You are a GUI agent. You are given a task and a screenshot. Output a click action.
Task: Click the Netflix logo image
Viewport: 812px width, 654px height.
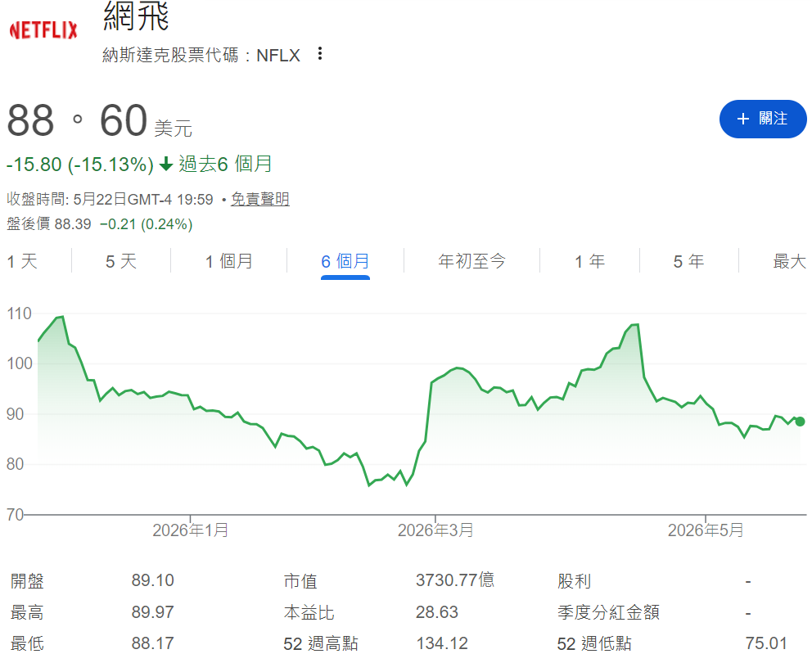(43, 30)
